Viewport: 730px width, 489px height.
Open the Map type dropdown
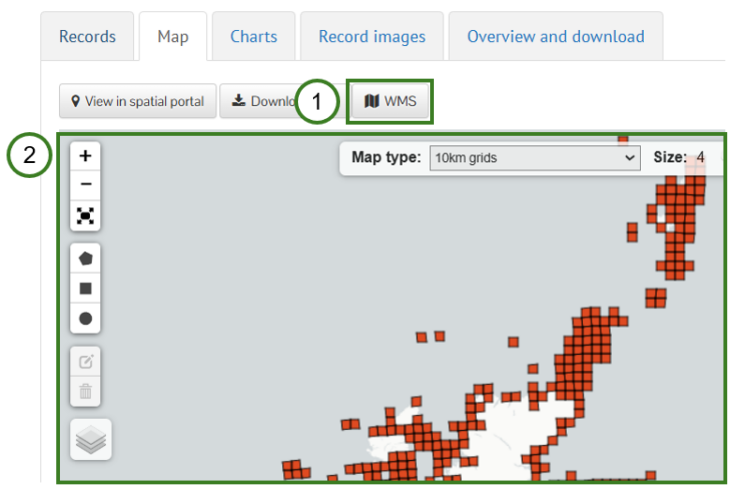(x=534, y=158)
